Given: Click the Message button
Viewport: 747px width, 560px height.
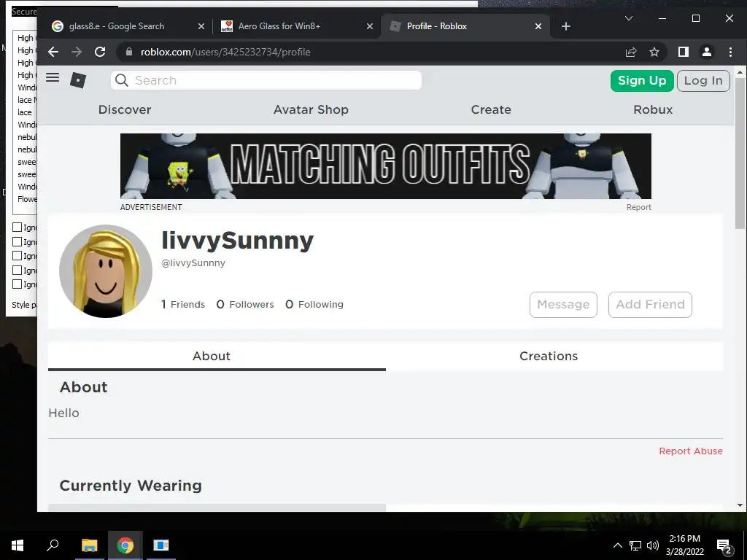Looking at the screenshot, I should [563, 304].
